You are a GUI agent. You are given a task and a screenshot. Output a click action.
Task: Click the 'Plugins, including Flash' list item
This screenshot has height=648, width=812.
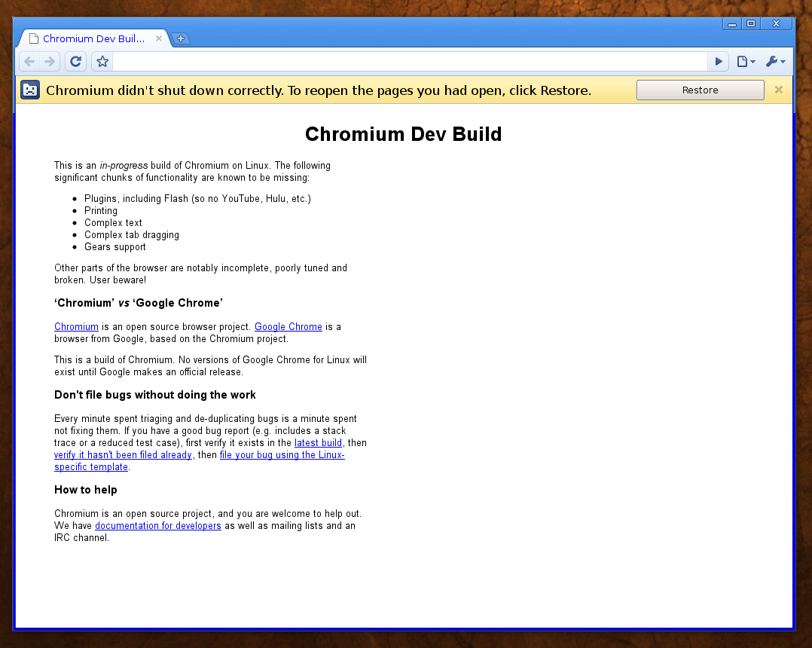click(198, 198)
